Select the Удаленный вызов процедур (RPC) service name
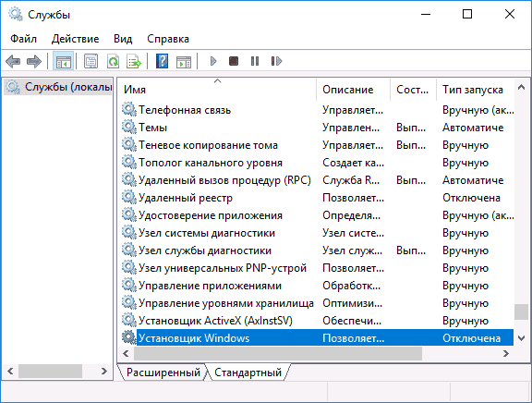 click(x=224, y=180)
